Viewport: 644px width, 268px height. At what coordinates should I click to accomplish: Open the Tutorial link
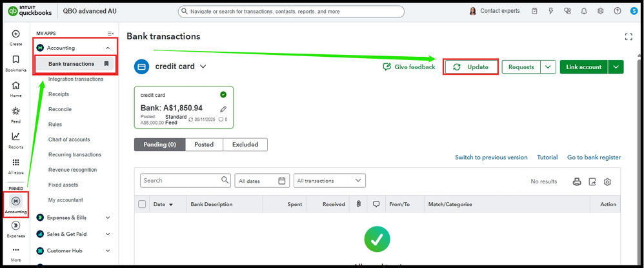(547, 158)
